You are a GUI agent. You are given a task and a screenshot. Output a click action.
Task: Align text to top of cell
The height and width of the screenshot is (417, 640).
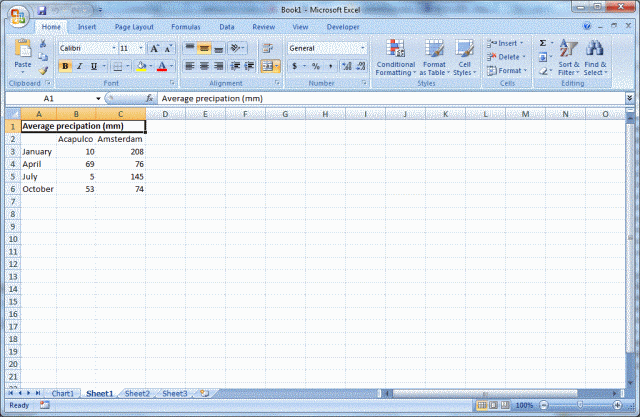190,49
